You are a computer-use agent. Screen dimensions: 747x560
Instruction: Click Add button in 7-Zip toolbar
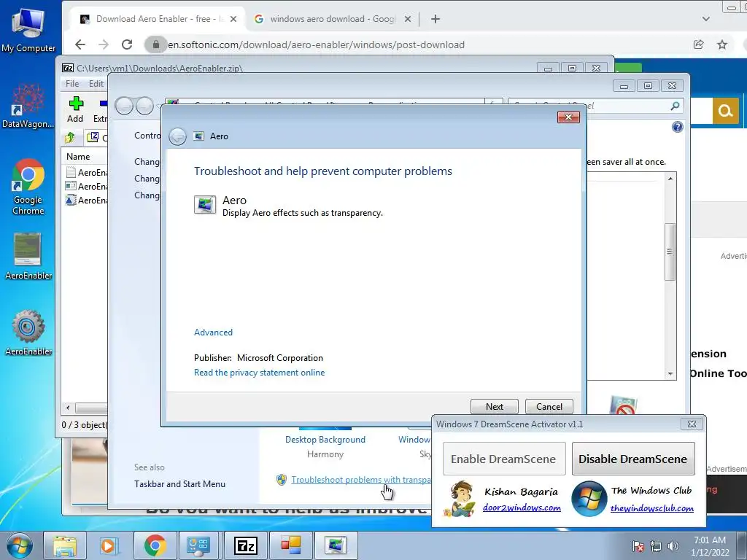[x=75, y=109]
